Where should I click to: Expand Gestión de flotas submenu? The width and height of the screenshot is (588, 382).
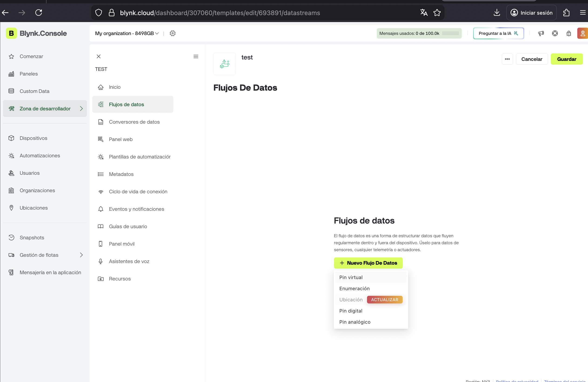click(81, 255)
